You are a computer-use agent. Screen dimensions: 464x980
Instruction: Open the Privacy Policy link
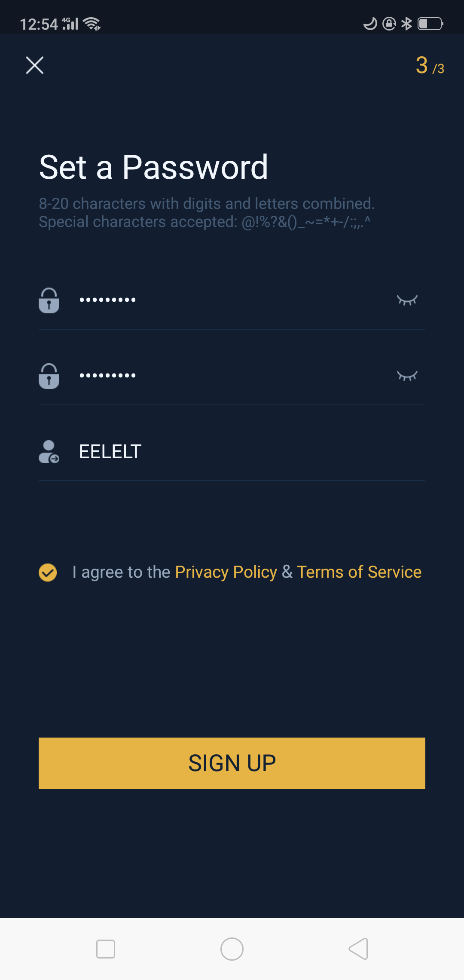click(226, 572)
